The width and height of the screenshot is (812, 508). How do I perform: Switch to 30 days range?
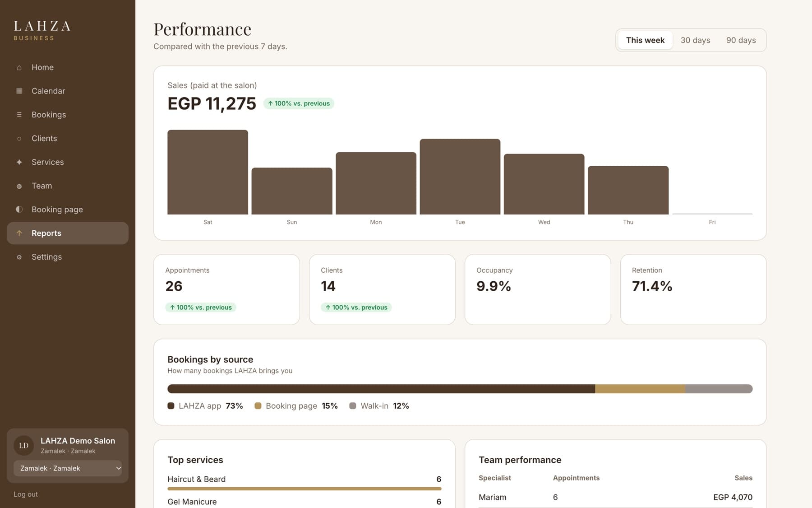click(x=695, y=40)
